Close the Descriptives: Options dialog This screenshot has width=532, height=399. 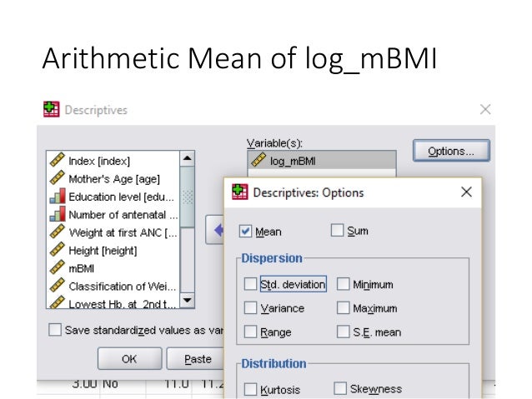click(466, 192)
